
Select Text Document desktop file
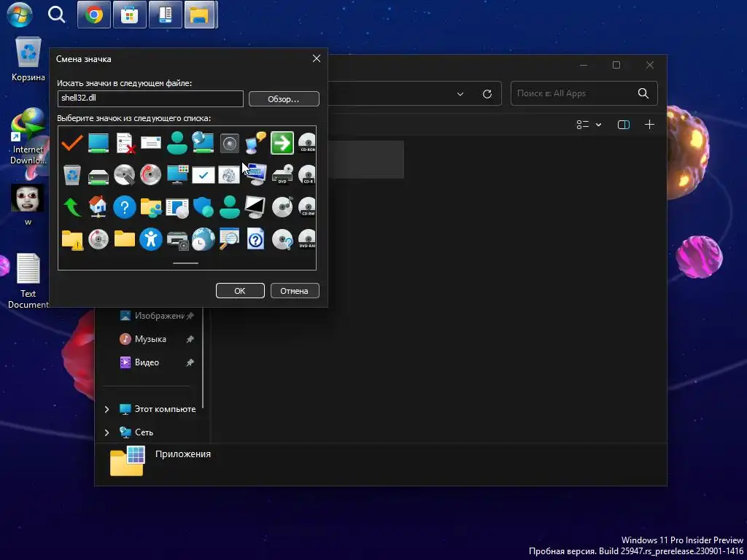(x=28, y=281)
